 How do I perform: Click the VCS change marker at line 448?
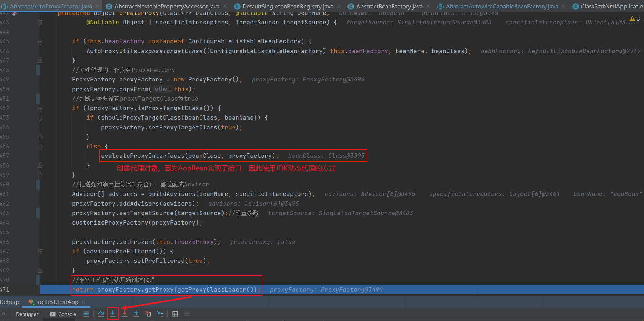[38, 70]
